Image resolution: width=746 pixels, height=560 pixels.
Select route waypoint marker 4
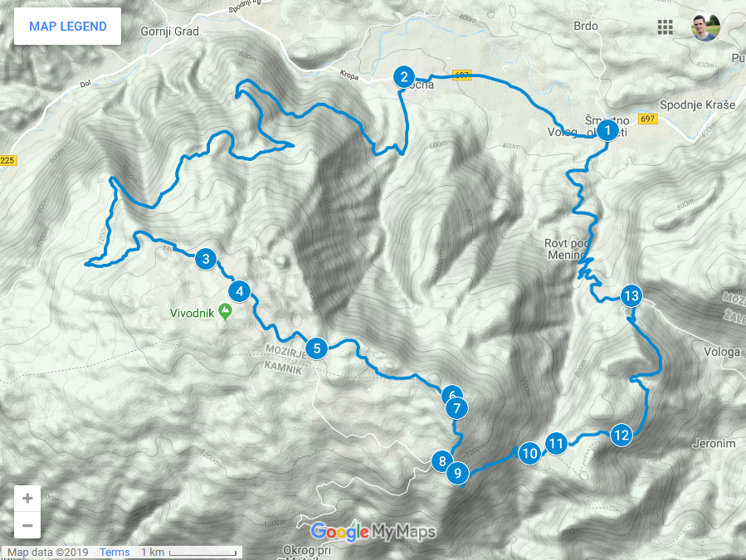point(239,291)
